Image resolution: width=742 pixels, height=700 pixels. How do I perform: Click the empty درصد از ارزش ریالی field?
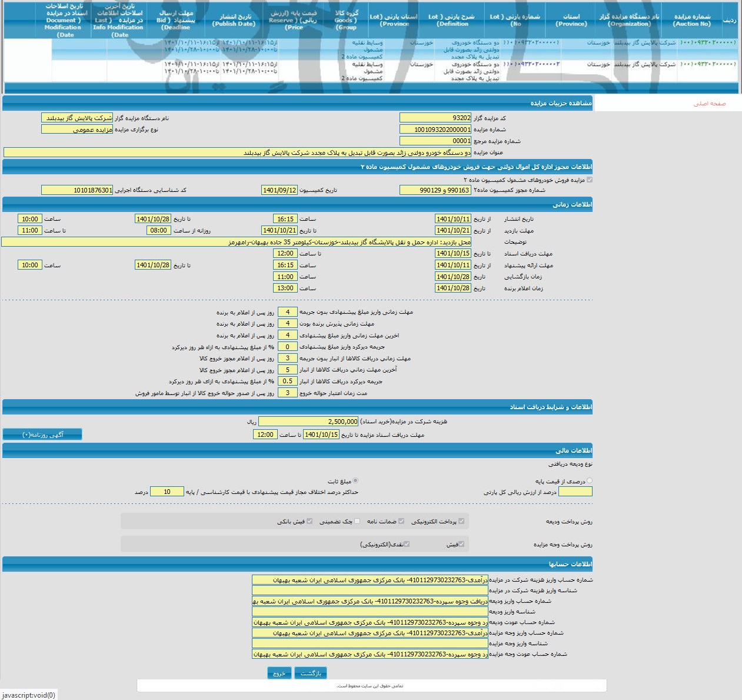(x=575, y=492)
